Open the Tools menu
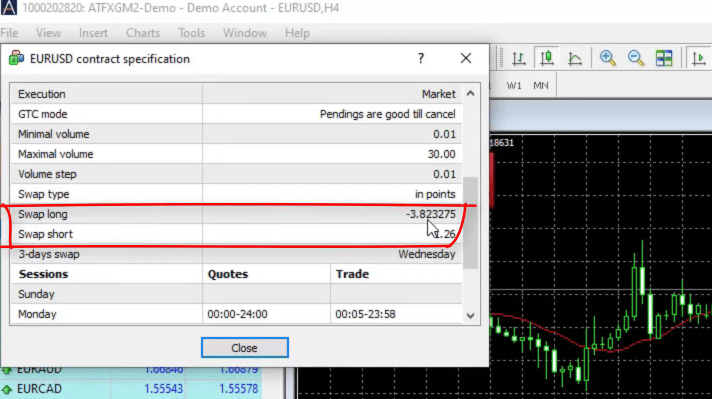The height and width of the screenshot is (399, 712). (191, 33)
